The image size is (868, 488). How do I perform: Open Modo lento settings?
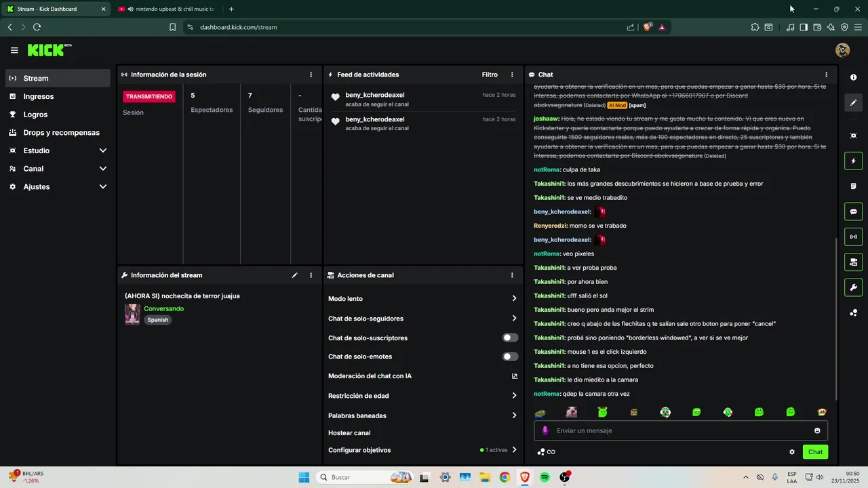(x=423, y=298)
